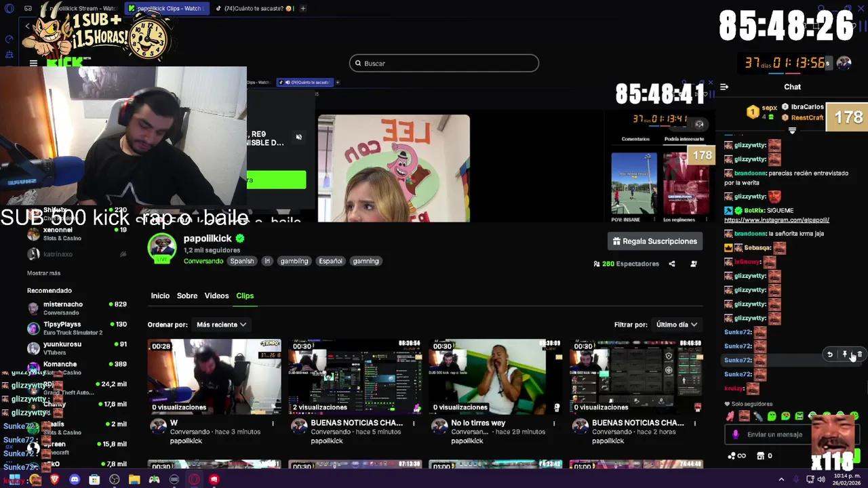This screenshot has width=868, height=488.
Task: Open options for No lo tirres wey clip
Action: (x=554, y=424)
